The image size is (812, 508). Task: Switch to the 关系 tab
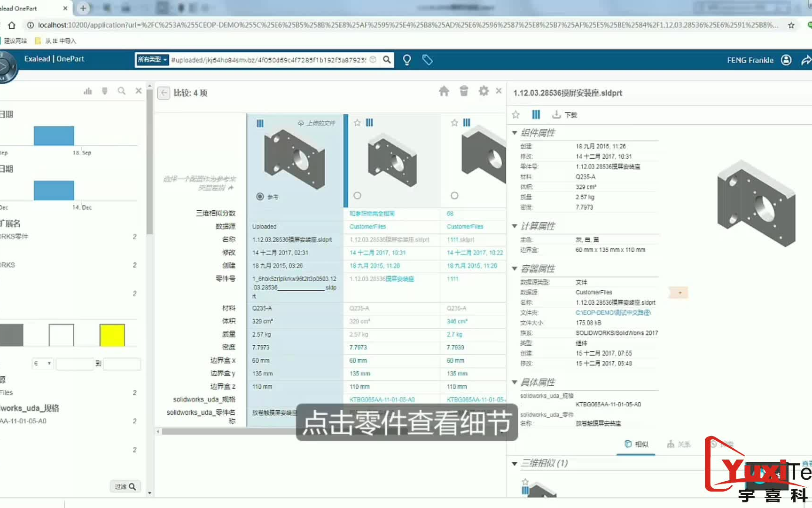point(678,444)
